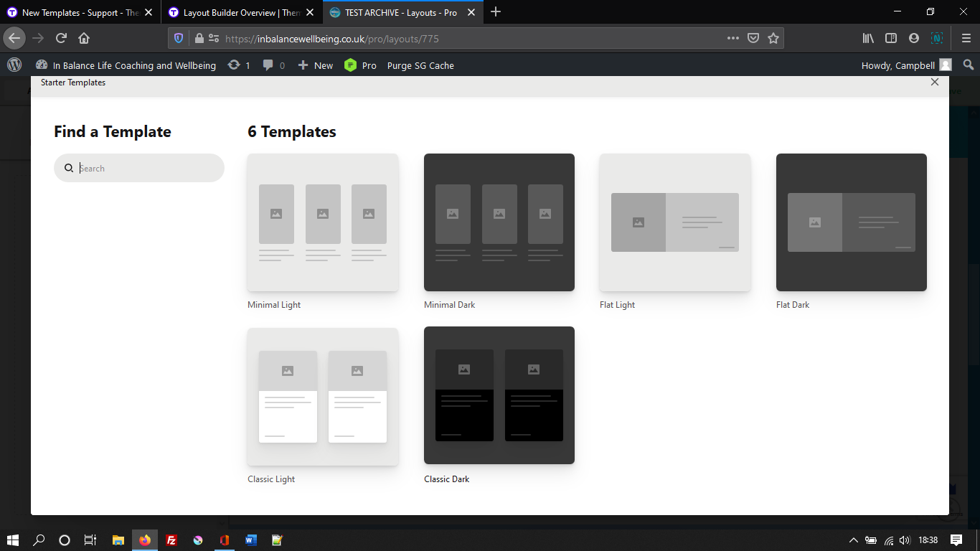Show site security info via padlock
980x551 pixels.
click(x=199, y=38)
